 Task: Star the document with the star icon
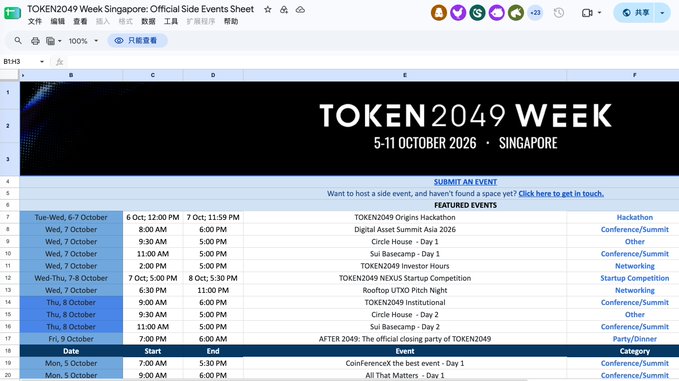tap(268, 10)
